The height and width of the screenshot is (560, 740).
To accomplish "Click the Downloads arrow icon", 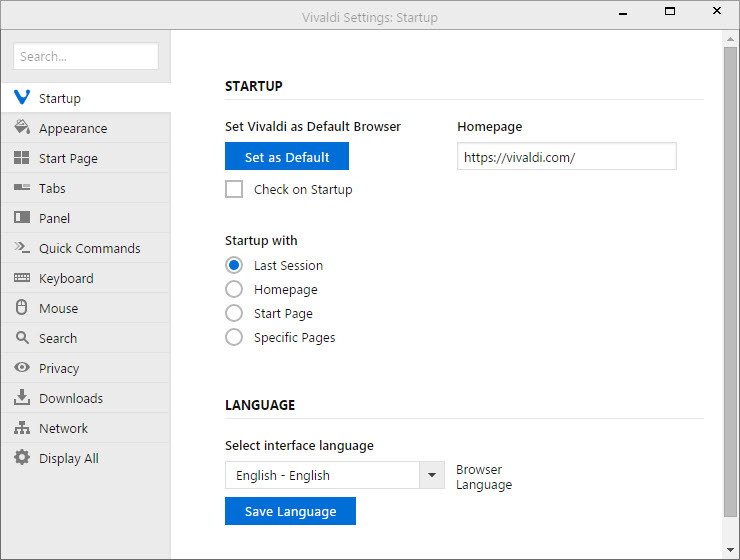I will 22,397.
